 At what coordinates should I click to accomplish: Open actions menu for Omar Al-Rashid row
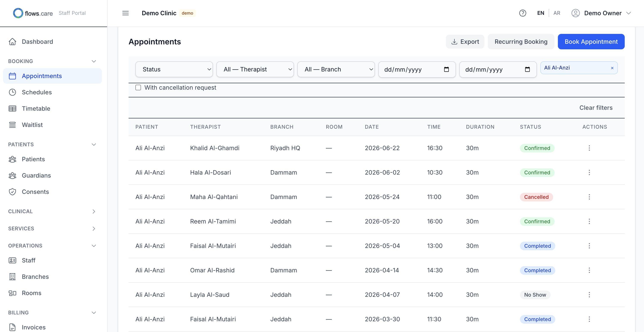589,270
